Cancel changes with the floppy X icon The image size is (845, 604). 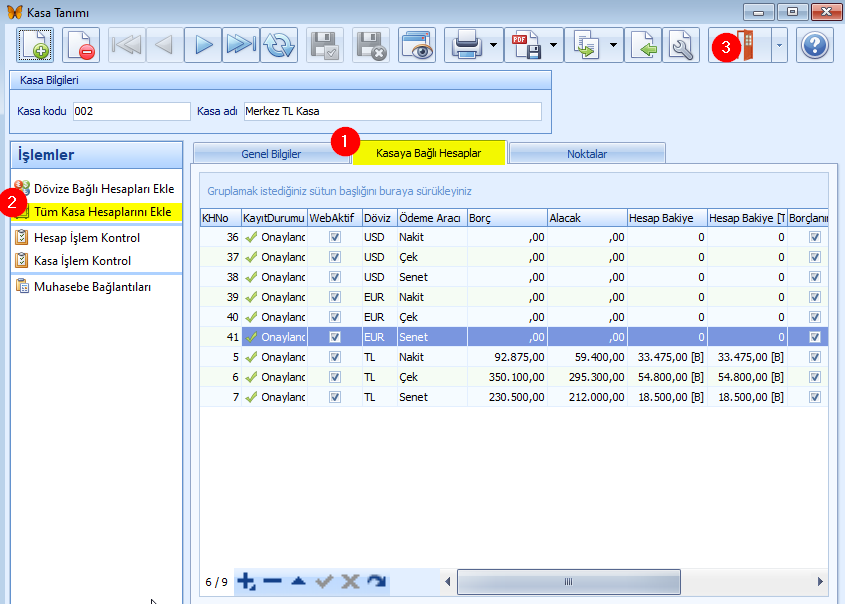tap(371, 45)
